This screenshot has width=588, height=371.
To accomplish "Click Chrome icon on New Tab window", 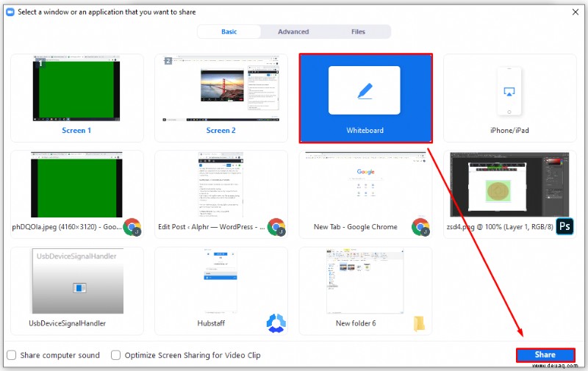I will (420, 227).
